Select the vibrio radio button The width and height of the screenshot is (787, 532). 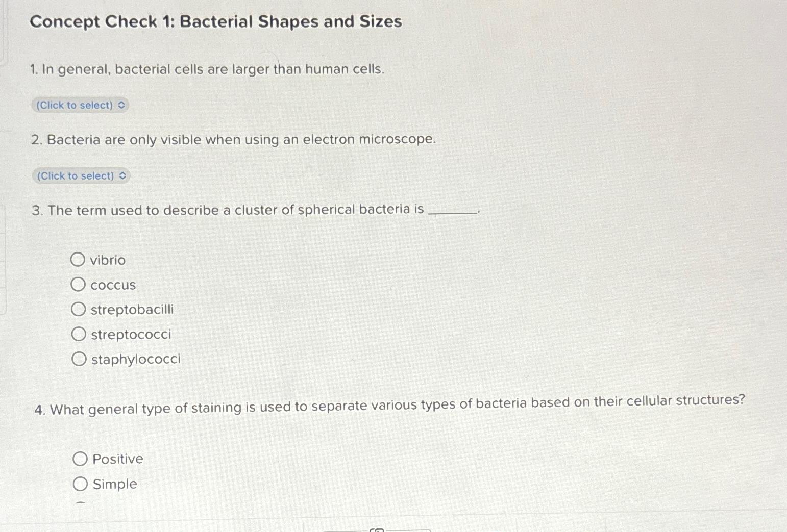[x=79, y=259]
